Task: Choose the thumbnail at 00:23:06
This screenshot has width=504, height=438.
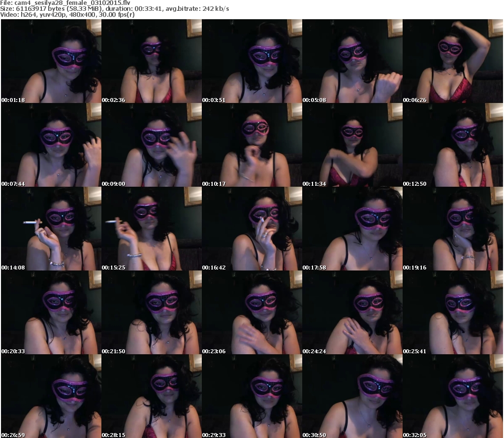Action: point(252,312)
